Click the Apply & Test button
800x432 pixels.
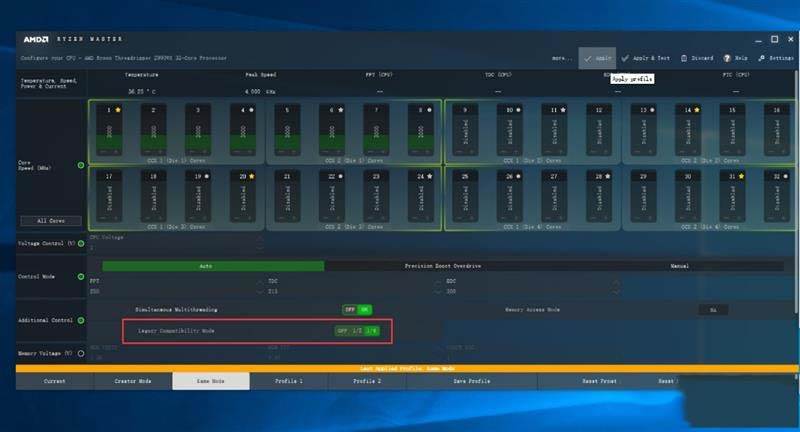pyautogui.click(x=646, y=59)
